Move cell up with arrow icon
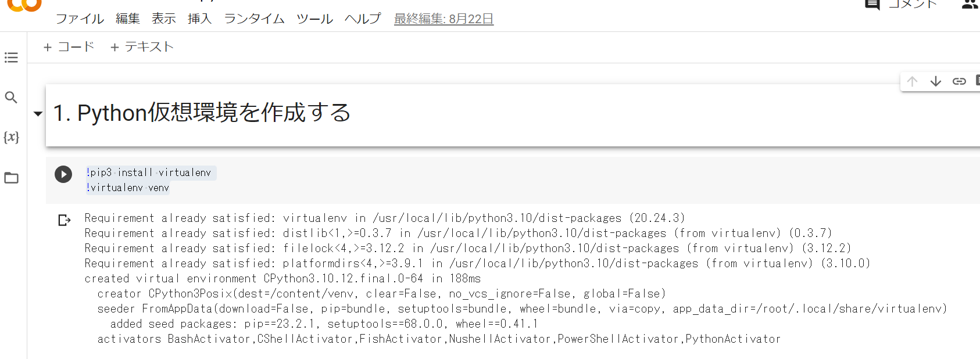This screenshot has height=359, width=980. (x=913, y=81)
